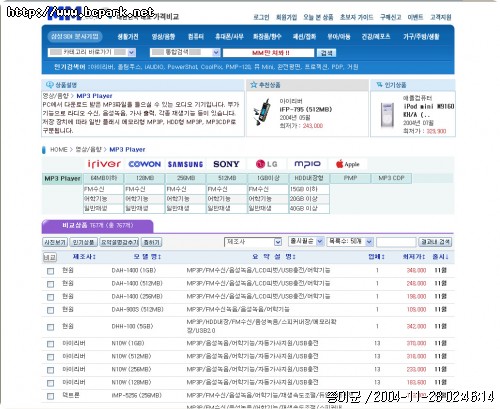Open the 통합검색 search-type dropdown
This screenshot has height=409, width=500.
tap(185, 52)
